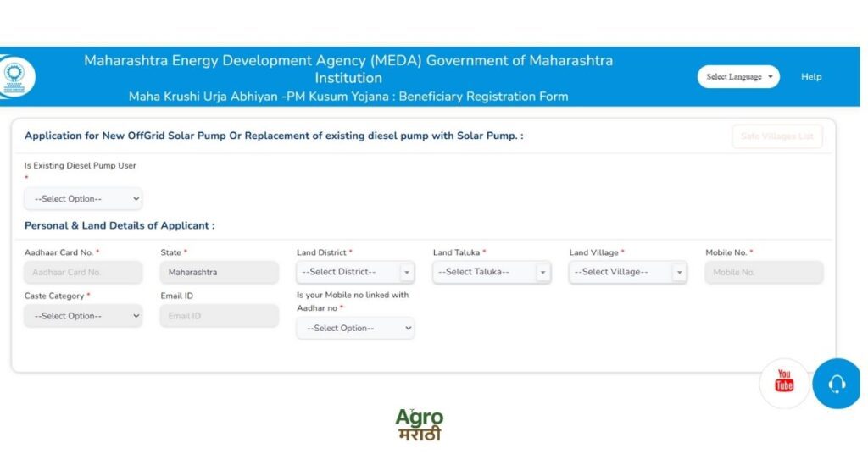
Task: Click the 'Beneficiary Registration Form' subtitle text
Action: click(483, 97)
